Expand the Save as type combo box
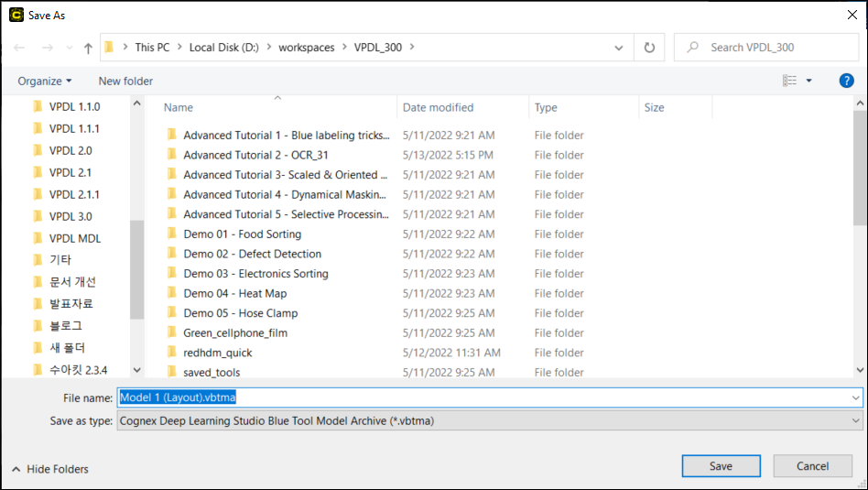Viewport: 868px width, 490px height. (x=856, y=420)
